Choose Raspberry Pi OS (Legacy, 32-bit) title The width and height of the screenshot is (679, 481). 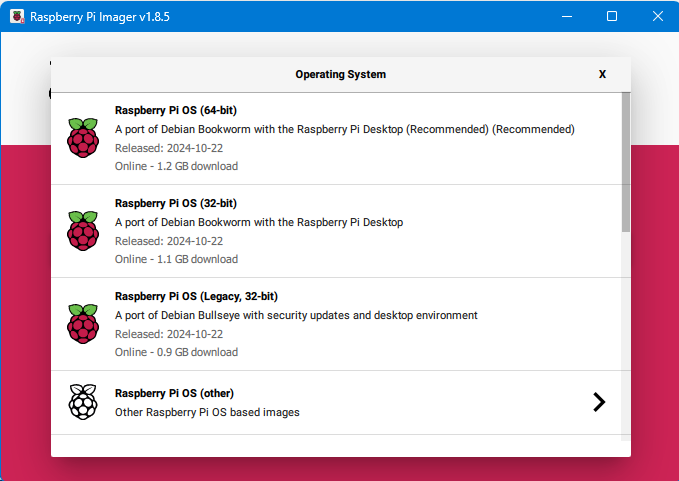click(x=196, y=296)
